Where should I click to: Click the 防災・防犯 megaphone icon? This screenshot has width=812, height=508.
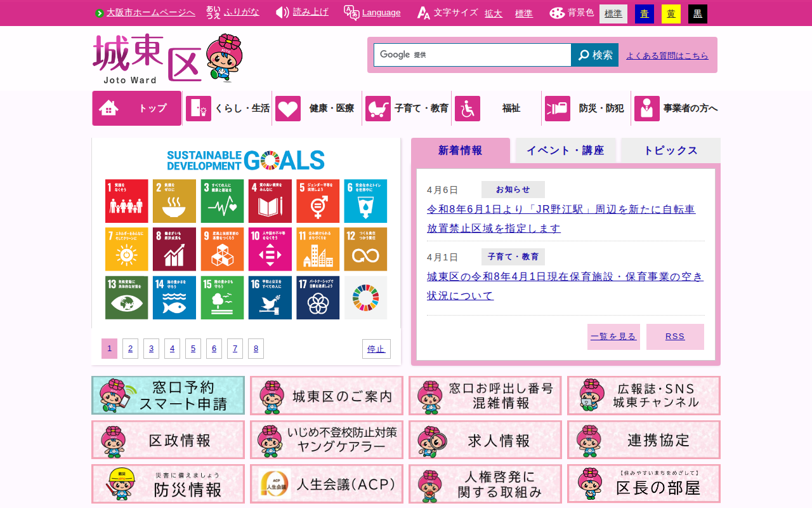558,109
